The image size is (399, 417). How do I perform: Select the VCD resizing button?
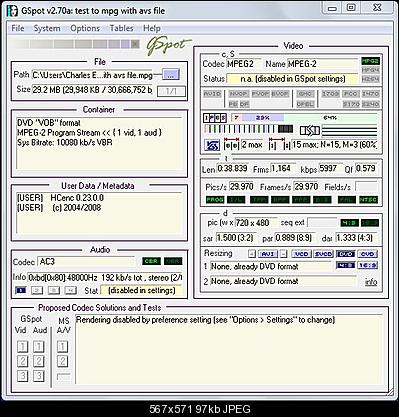point(301,254)
